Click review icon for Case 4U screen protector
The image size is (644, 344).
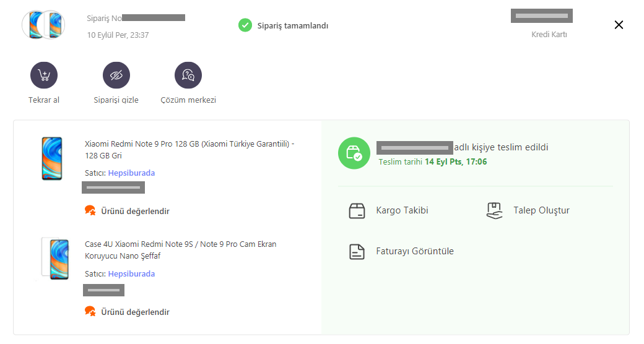(x=90, y=312)
